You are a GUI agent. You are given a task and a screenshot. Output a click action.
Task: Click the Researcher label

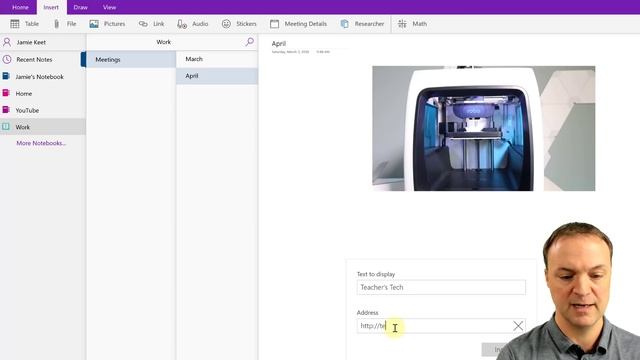(x=369, y=24)
